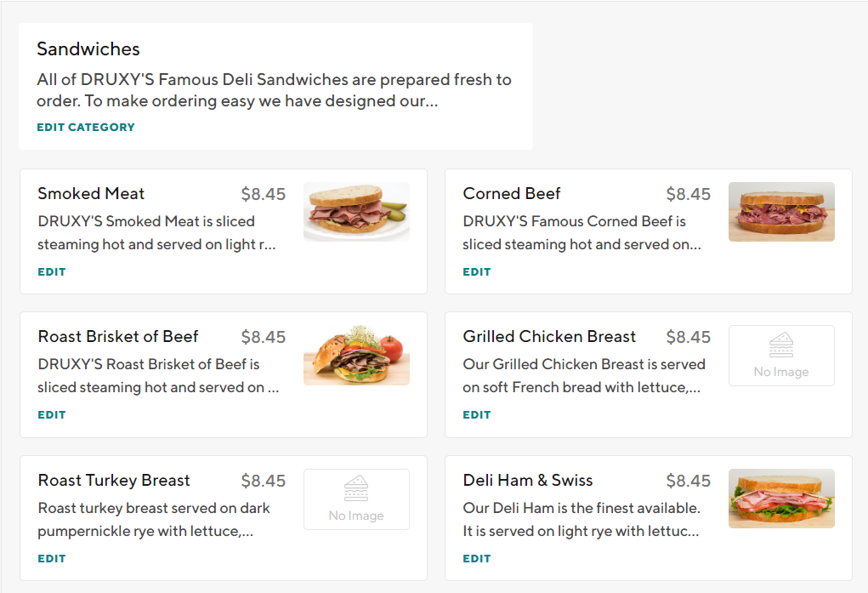The height and width of the screenshot is (593, 868).
Task: Edit the Roast Turkey Breast item
Action: (51, 559)
